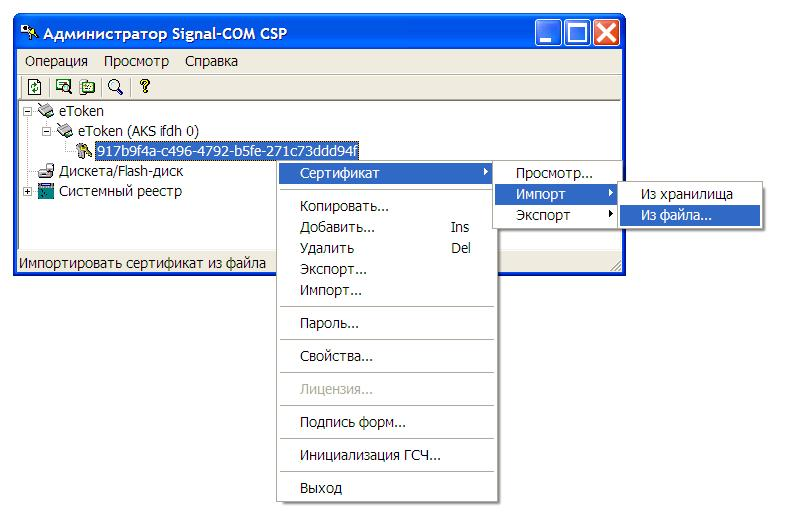The height and width of the screenshot is (518, 796).
Task: Select Инициализация ГСЧ... in the context menu
Action: click(386, 455)
